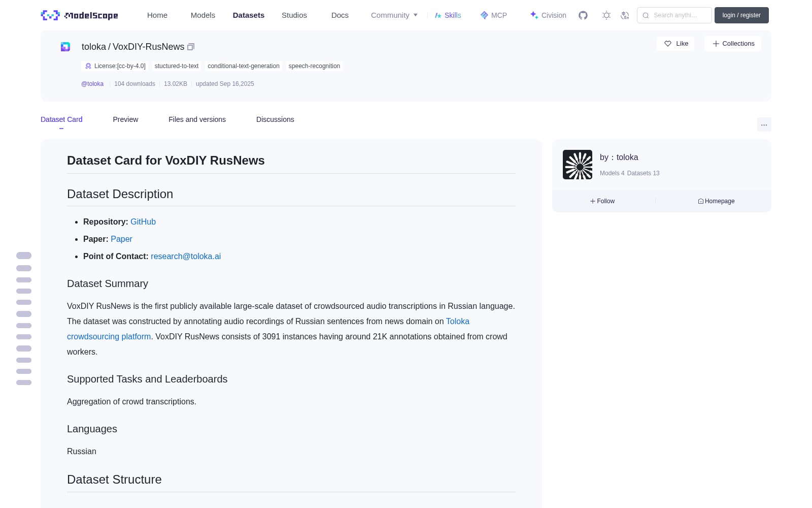This screenshot has width=812, height=508.
Task: Click the search magnifier icon
Action: point(646,15)
